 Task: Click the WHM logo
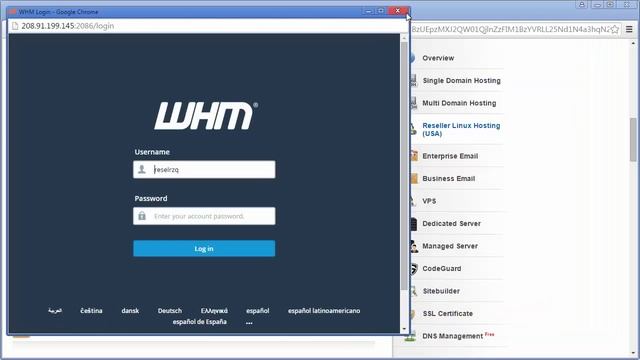point(206,116)
